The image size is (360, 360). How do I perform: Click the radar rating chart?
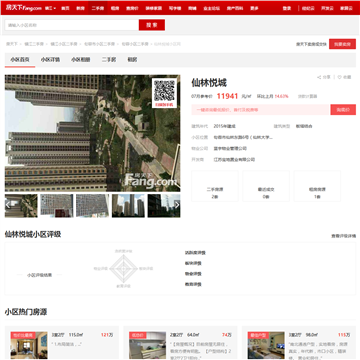[x=124, y=268]
